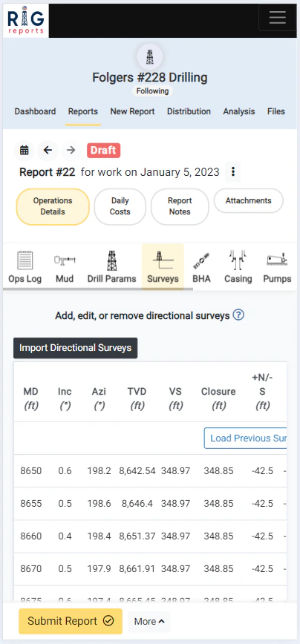This screenshot has height=644, width=300.
Task: Click the TVD (ft) column header
Action: [137, 398]
